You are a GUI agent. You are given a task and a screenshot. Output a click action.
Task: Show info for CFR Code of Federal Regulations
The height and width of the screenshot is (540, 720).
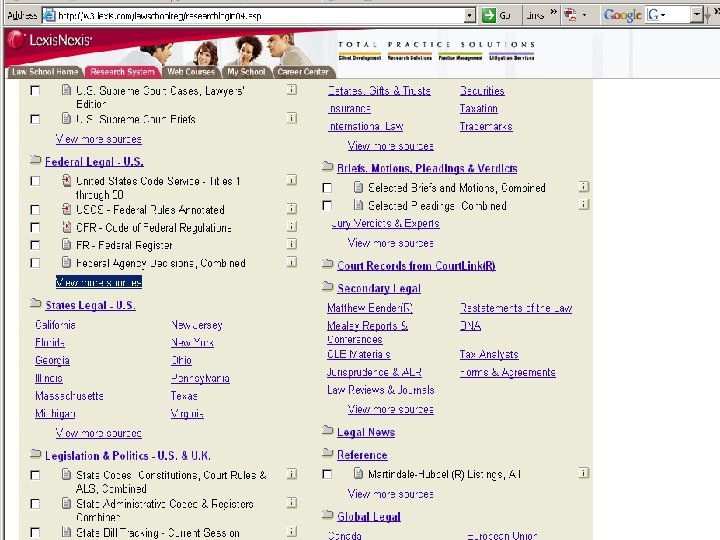(x=292, y=226)
